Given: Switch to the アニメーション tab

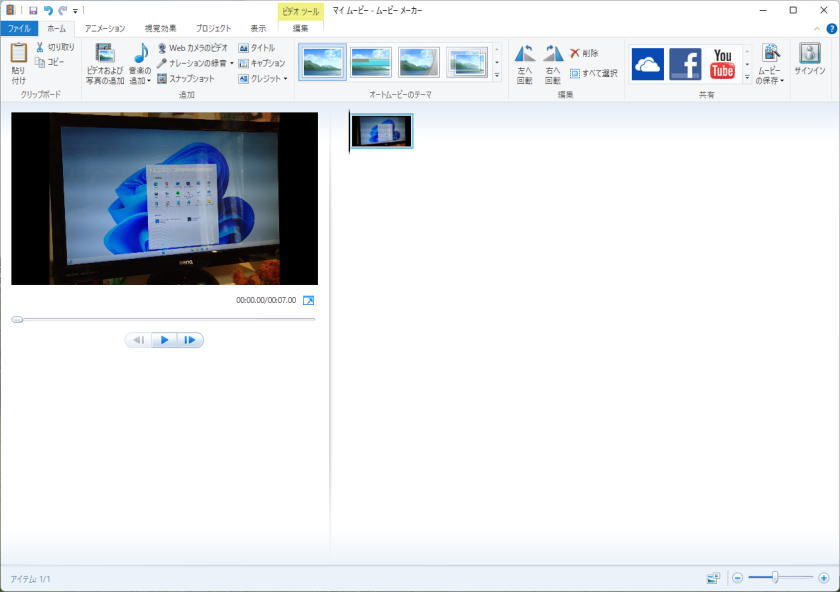Looking at the screenshot, I should point(105,29).
